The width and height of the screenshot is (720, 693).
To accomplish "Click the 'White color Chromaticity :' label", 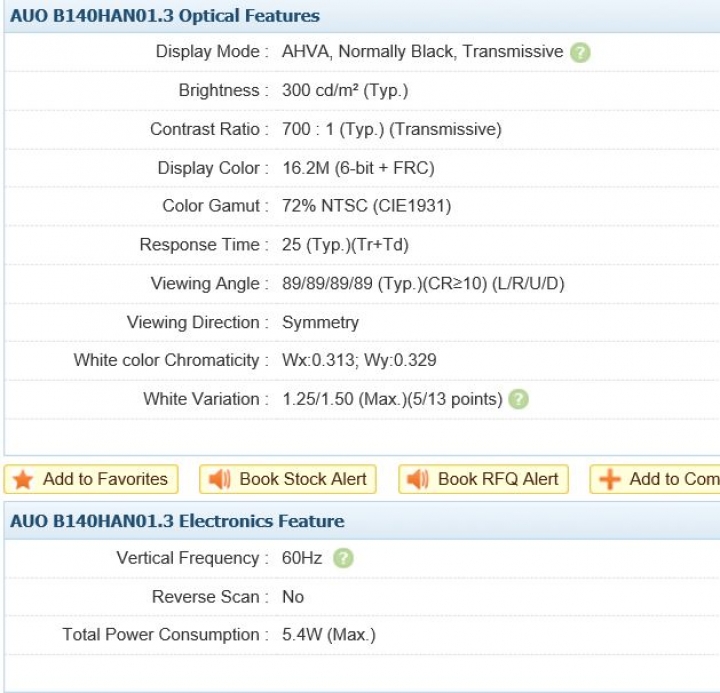I will click(x=171, y=360).
